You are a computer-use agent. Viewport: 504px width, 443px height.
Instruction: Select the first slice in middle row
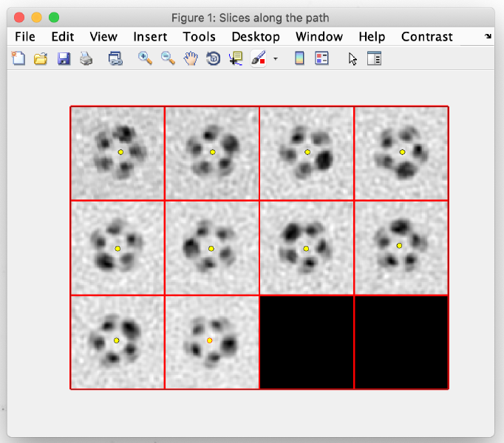click(118, 247)
